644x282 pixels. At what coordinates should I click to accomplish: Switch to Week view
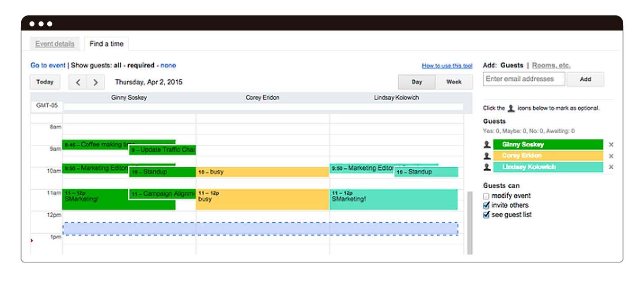point(454,82)
